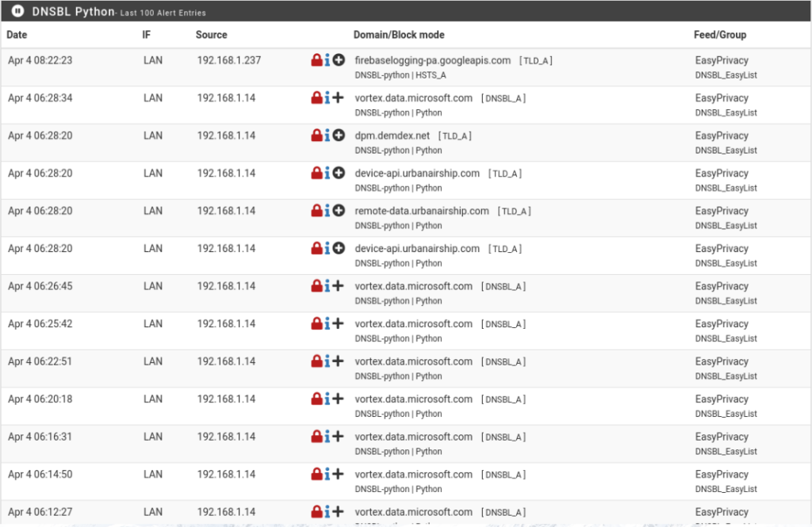Viewport: 812px width, 527px height.
Task: Click the Feed/Group column header
Action: pos(720,35)
